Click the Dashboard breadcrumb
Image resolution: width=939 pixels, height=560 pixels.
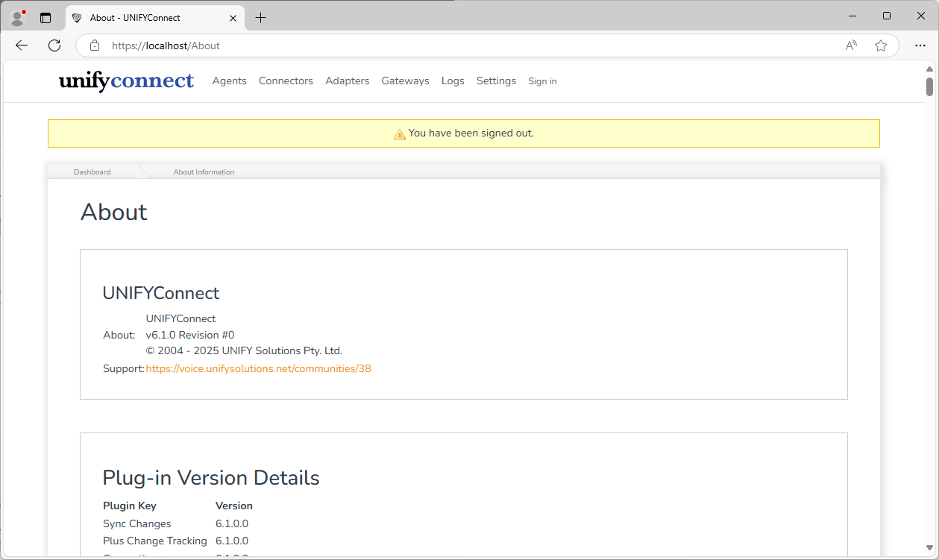click(92, 172)
